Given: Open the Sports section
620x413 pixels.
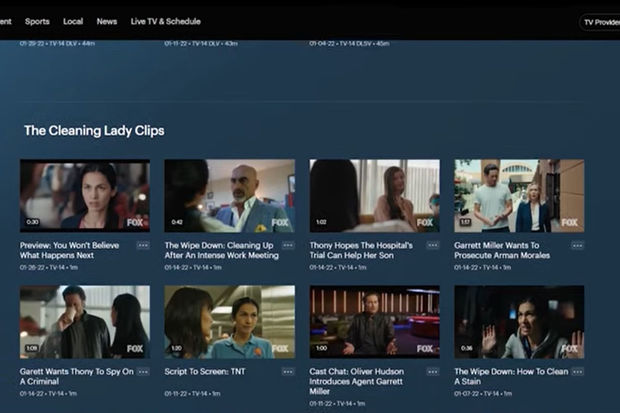Looking at the screenshot, I should click(37, 21).
